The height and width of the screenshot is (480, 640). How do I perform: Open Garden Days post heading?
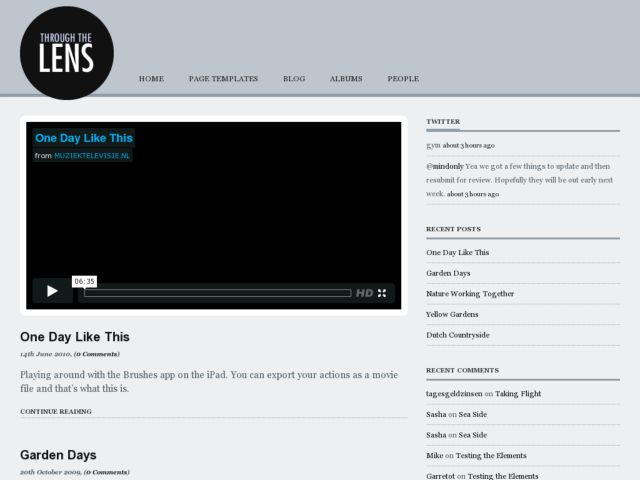(x=58, y=455)
